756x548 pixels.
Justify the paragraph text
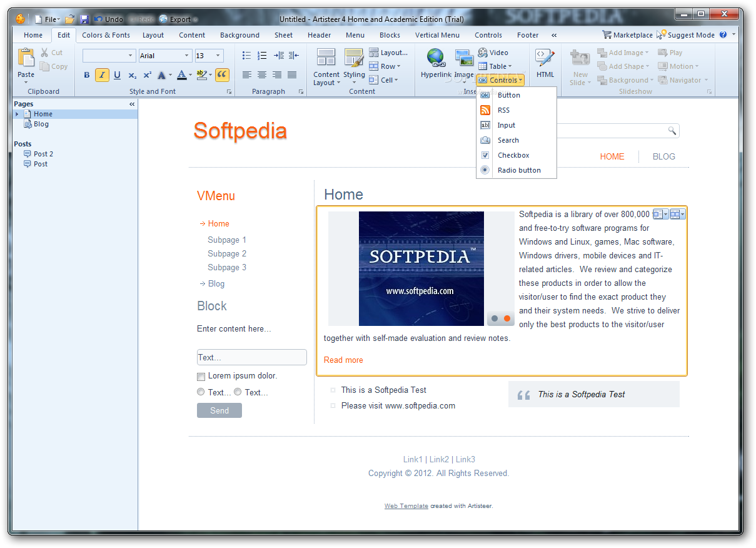(292, 75)
